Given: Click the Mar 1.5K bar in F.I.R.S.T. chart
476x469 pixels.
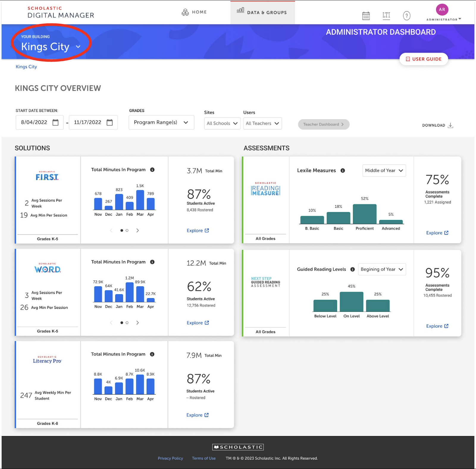Looking at the screenshot, I should click(140, 200).
